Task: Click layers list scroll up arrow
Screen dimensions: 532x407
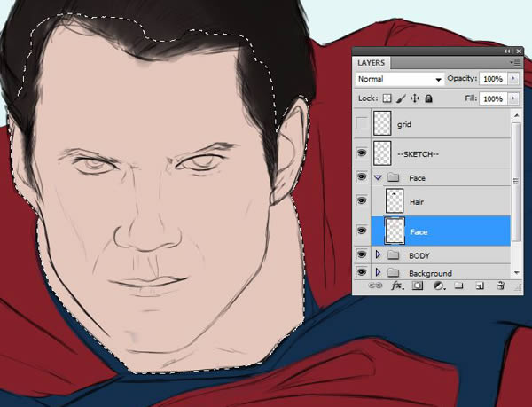Action: 516,115
